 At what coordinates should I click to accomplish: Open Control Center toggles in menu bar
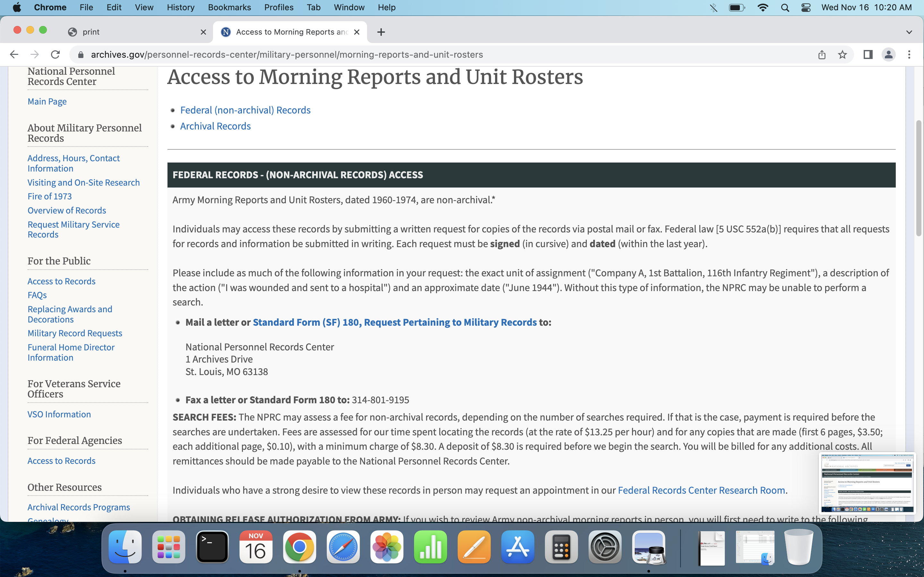point(806,7)
